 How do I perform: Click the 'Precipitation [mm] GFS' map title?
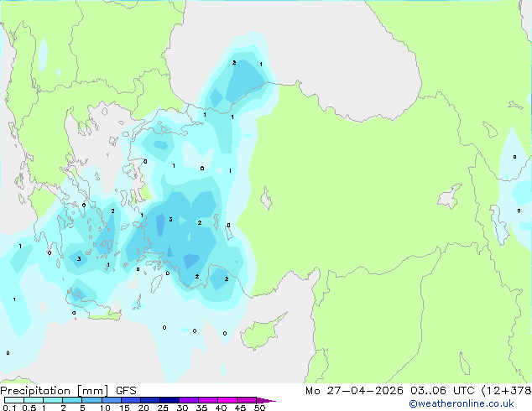pos(68,391)
